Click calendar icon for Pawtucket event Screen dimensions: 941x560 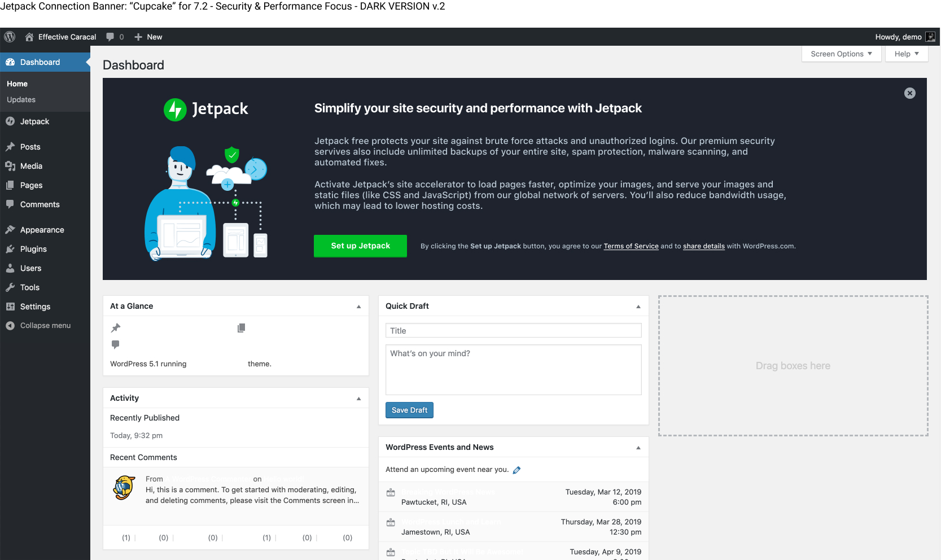(x=391, y=493)
